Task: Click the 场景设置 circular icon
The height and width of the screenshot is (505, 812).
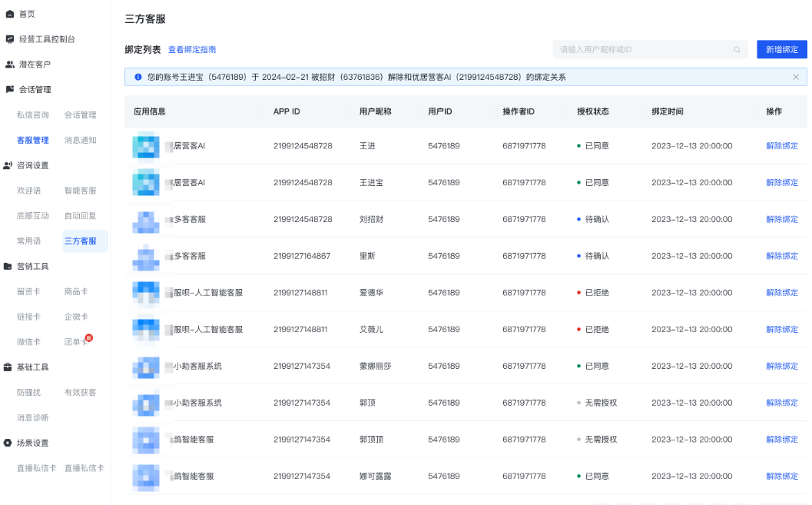Action: [x=8, y=443]
